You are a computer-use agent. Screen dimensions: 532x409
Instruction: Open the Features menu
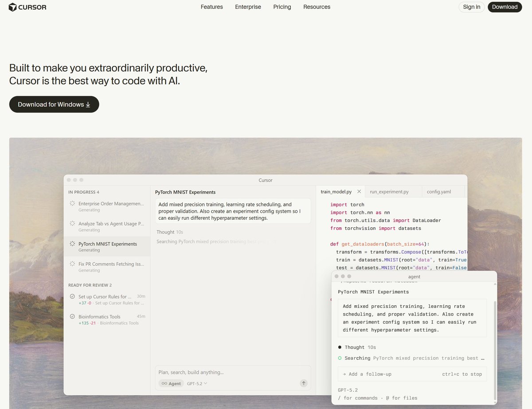212,7
